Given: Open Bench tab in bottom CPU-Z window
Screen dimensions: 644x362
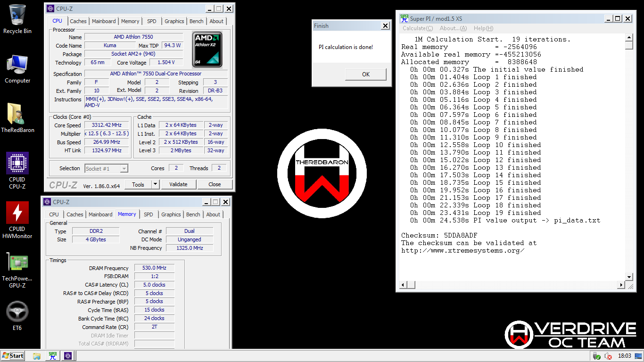Looking at the screenshot, I should (193, 214).
